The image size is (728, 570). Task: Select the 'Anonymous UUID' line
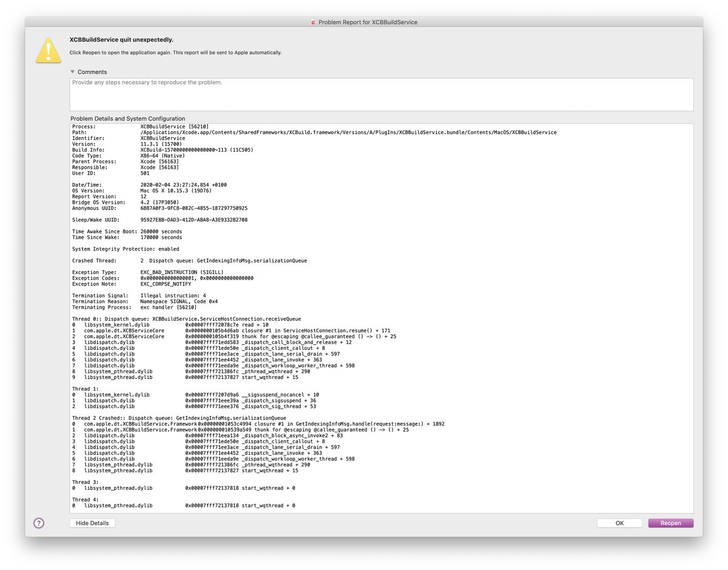(x=160, y=208)
